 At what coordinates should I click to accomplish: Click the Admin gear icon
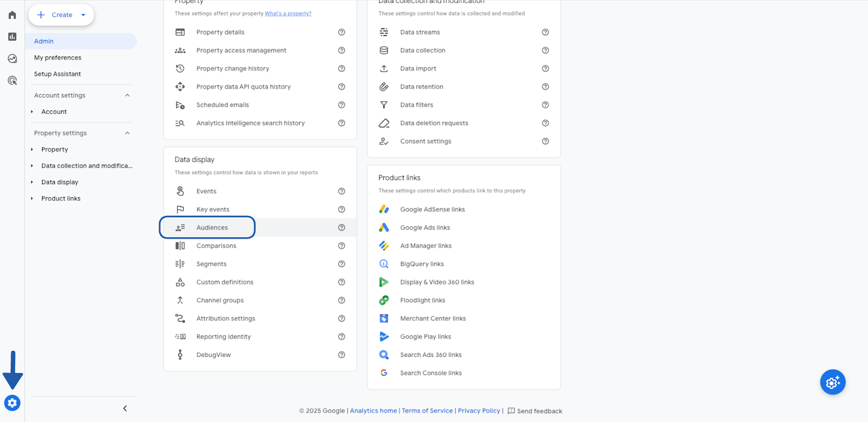click(x=12, y=403)
